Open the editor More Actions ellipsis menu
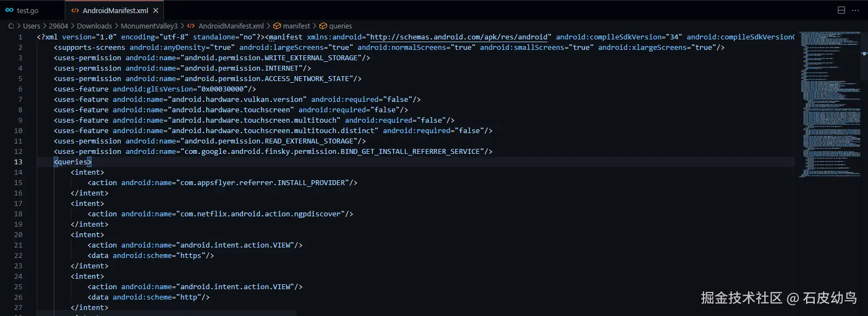 [855, 10]
